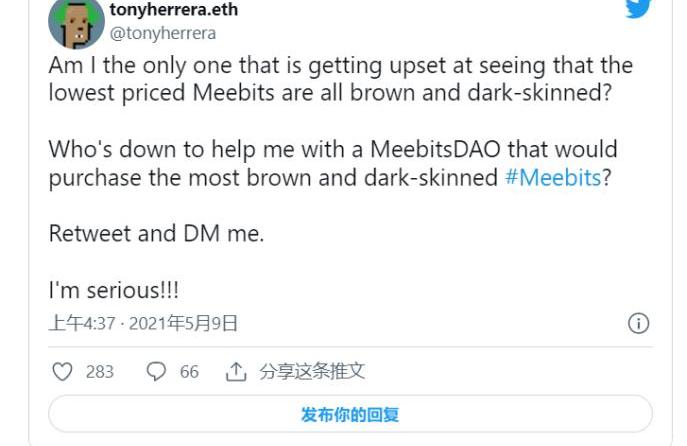Click the 上午4:37 tweet time

pyautogui.click(x=82, y=323)
